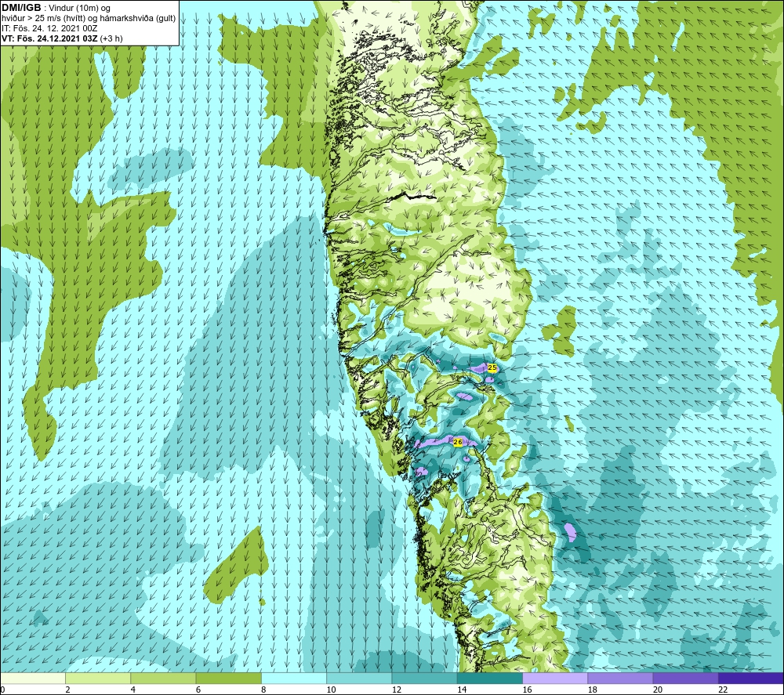This screenshot has height=695, width=784.
Task: Click the 'VT: Fös. 24.12.2021 03Z (+3 h)' line
Action: (x=62, y=38)
